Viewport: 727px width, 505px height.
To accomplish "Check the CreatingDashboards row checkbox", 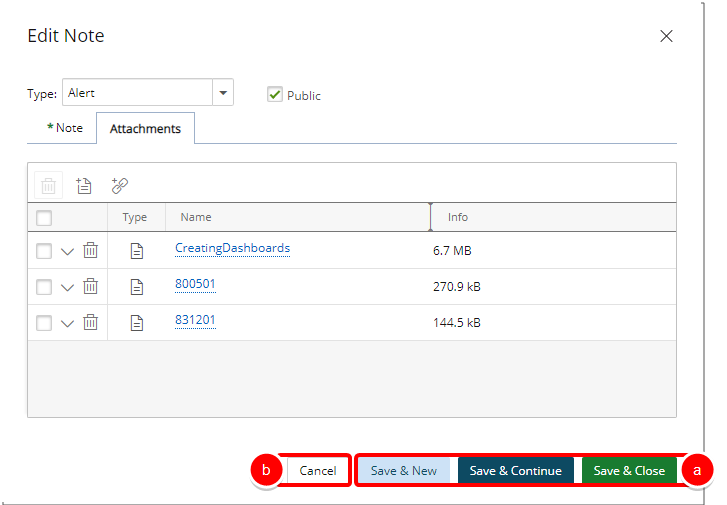I will pos(44,251).
